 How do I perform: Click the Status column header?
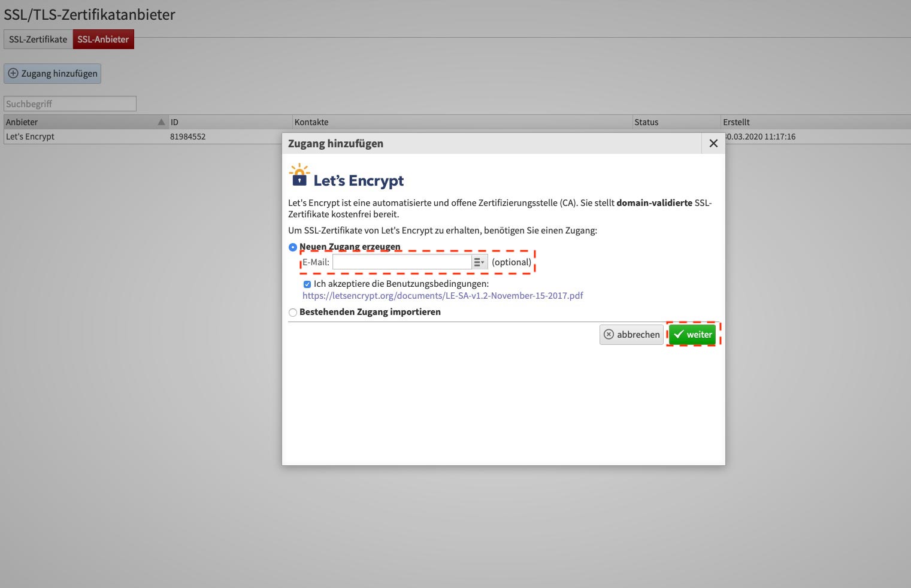tap(677, 122)
